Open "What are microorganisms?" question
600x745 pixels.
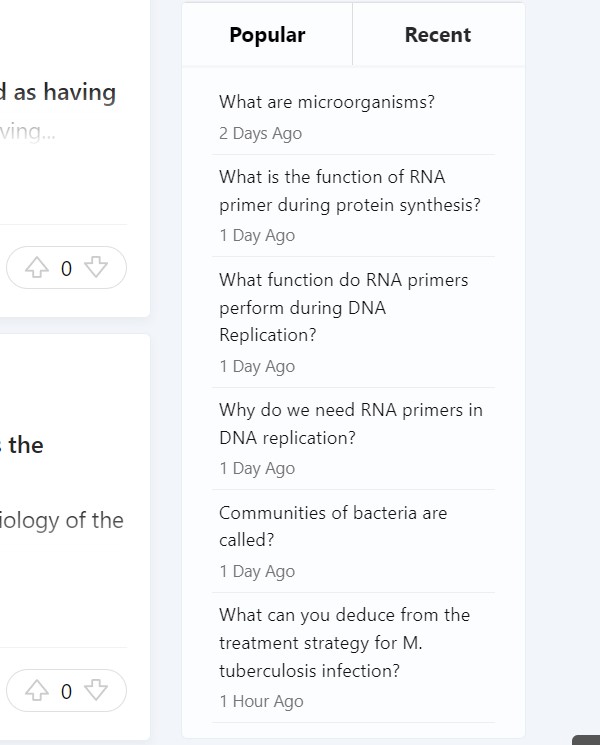coord(326,102)
